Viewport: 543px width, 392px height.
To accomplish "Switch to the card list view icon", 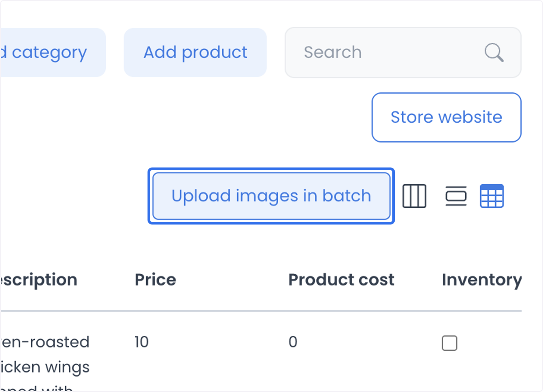I will point(456,196).
